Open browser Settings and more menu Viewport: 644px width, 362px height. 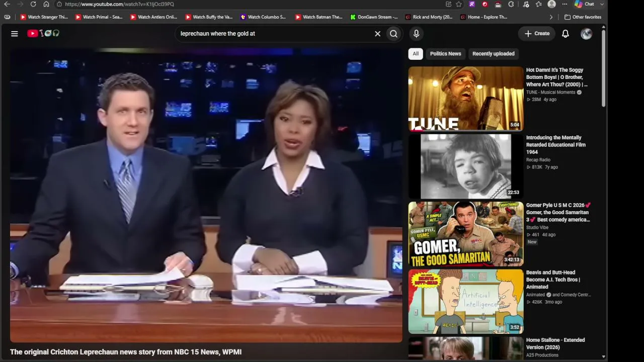click(x=565, y=4)
